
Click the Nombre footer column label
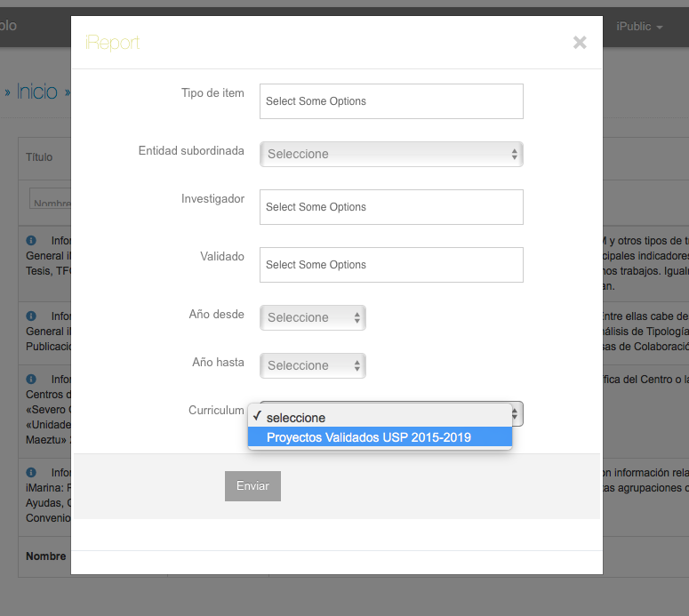point(45,556)
